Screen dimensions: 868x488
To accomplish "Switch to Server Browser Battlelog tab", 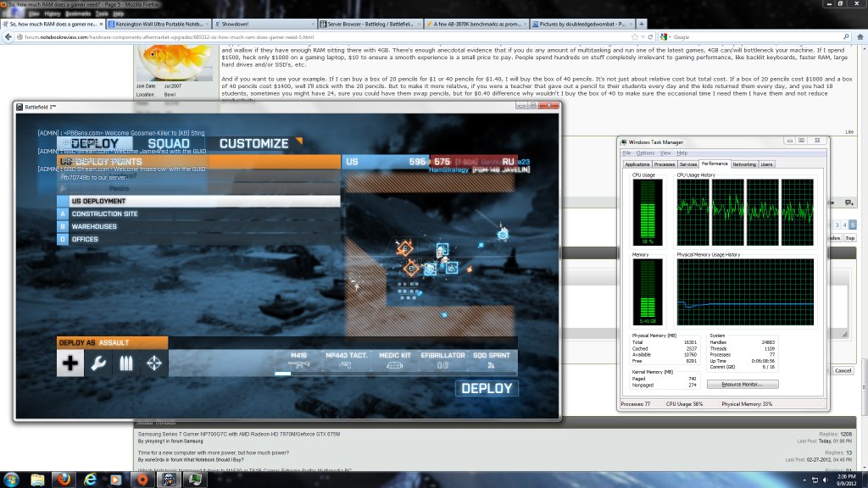I will (370, 24).
